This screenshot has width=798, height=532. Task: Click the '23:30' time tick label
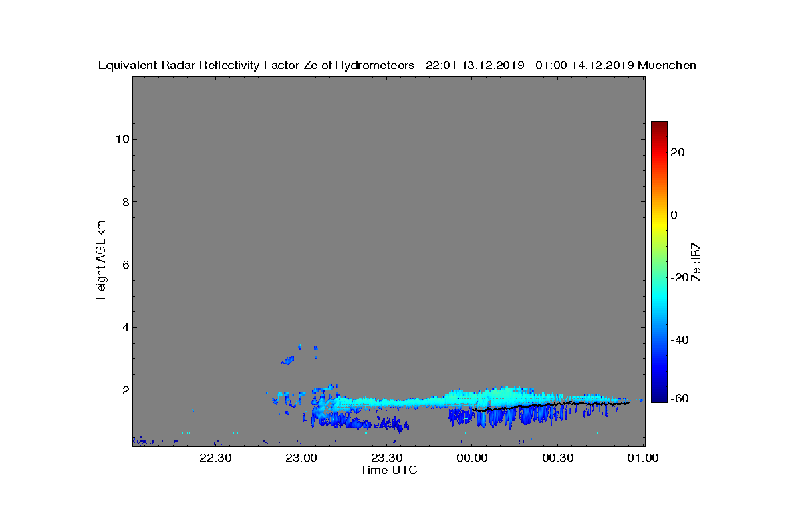coord(387,458)
